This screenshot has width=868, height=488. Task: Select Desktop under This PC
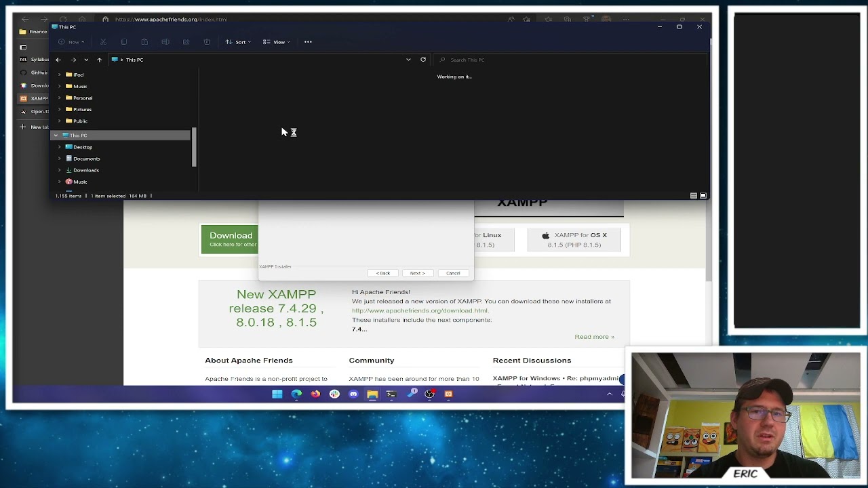[79, 147]
